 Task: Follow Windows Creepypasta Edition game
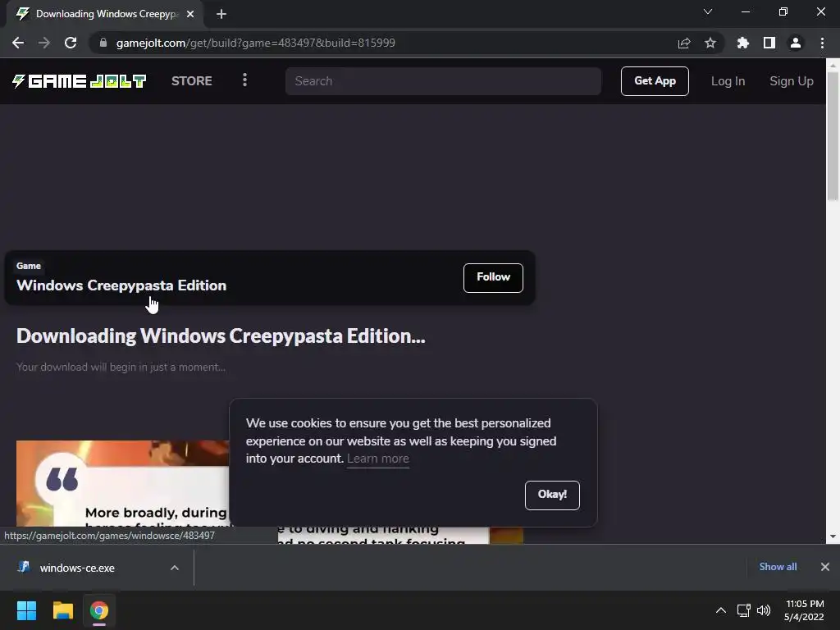coord(493,277)
